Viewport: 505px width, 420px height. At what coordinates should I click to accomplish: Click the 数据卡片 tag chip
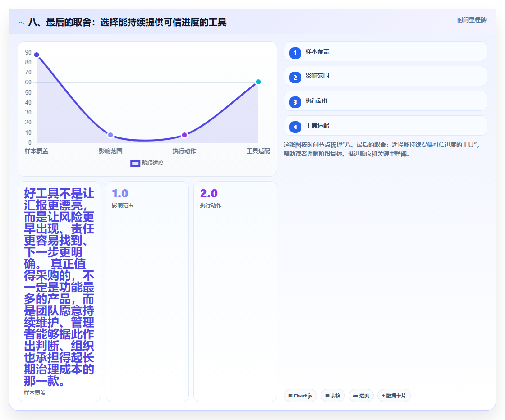(394, 396)
